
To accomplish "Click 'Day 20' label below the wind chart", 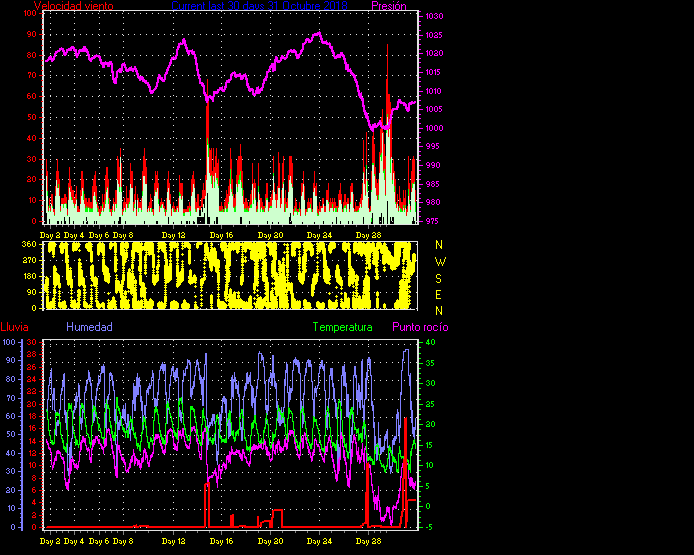I will [270, 235].
